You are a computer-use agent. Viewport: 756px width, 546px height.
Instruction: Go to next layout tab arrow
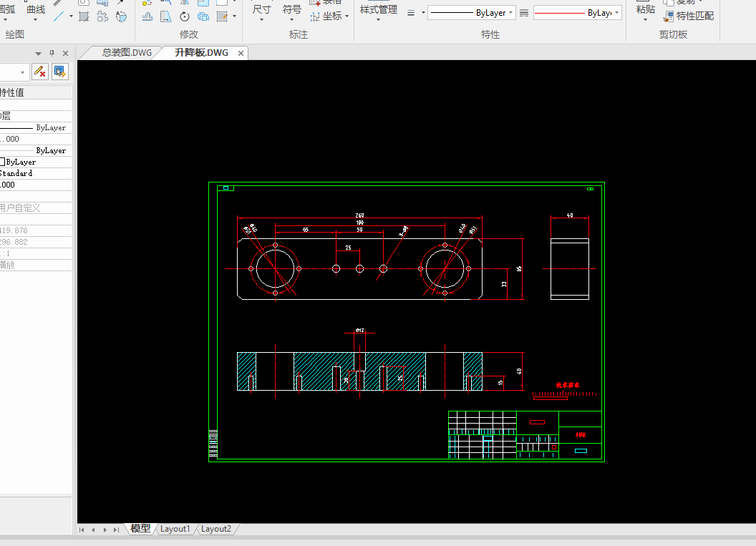pos(105,530)
